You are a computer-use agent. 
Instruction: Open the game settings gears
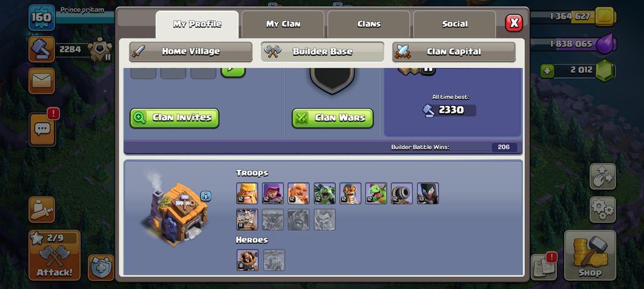click(x=603, y=209)
